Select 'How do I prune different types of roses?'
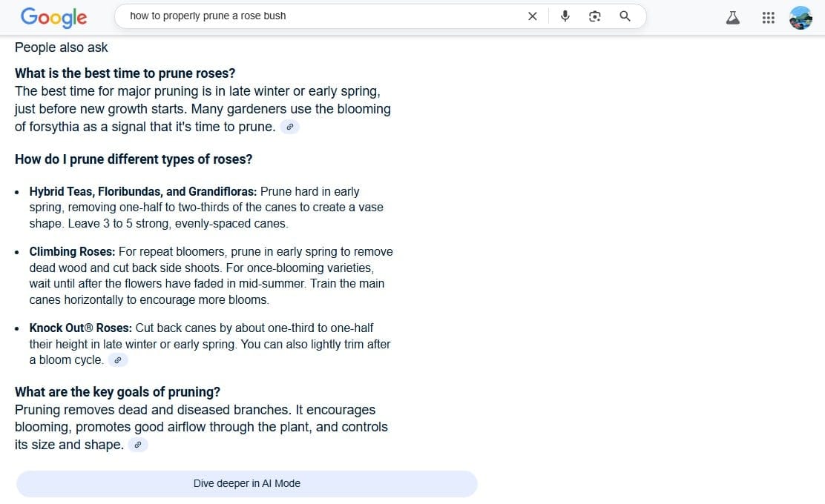Image resolution: width=825 pixels, height=504 pixels. tap(134, 159)
